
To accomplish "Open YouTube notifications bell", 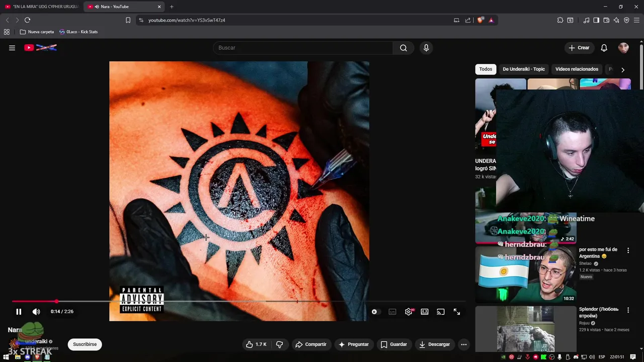I will click(604, 48).
